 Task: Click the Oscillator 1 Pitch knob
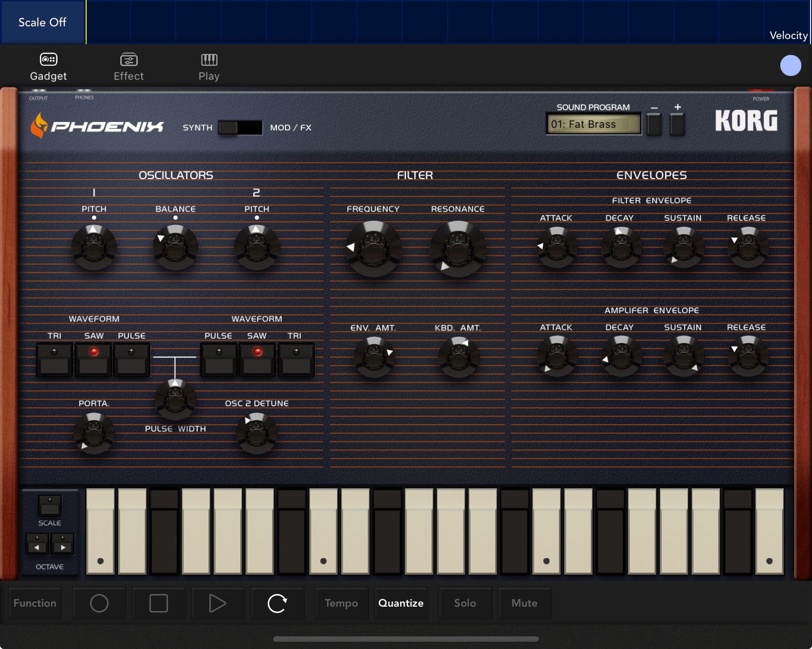pyautogui.click(x=94, y=248)
